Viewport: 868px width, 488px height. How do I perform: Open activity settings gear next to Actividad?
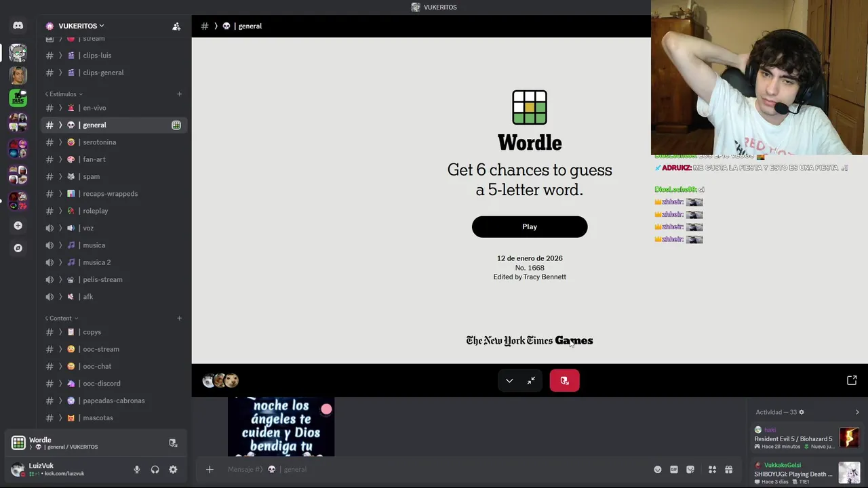[x=801, y=412]
